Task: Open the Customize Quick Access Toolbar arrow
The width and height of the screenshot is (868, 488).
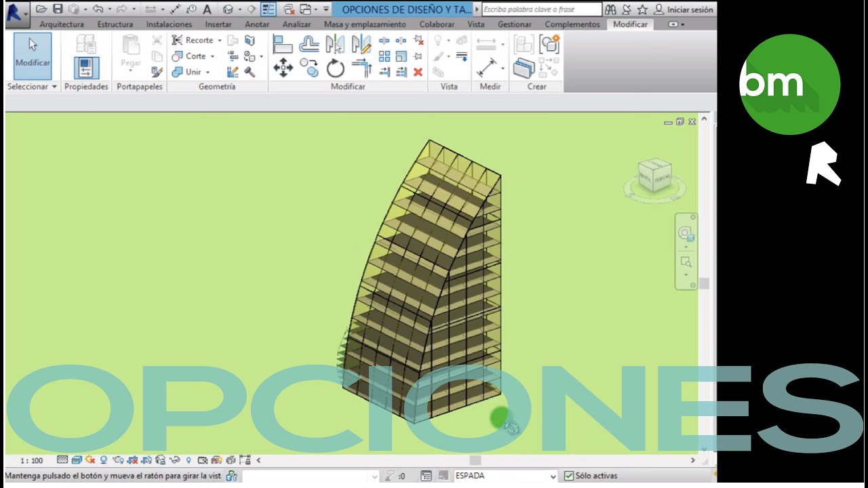Action: 326,9
